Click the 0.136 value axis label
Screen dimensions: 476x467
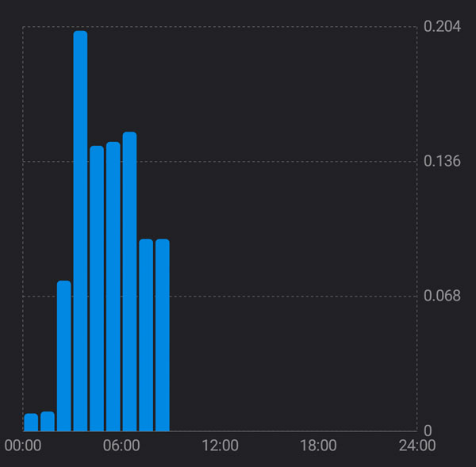point(442,162)
